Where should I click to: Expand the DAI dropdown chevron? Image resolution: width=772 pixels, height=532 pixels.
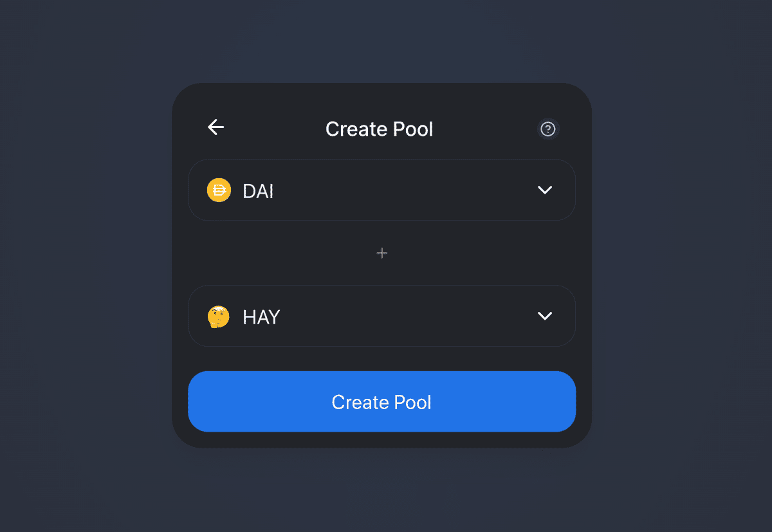click(x=545, y=190)
